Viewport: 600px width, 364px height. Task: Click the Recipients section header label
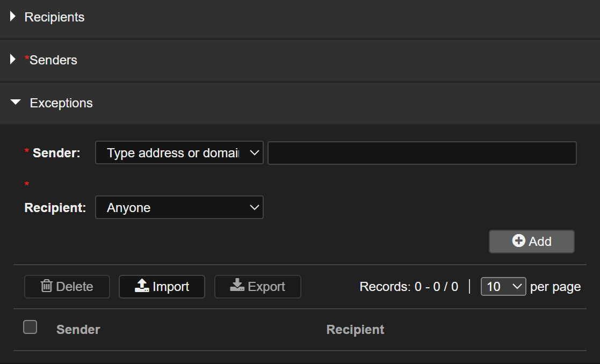point(54,17)
